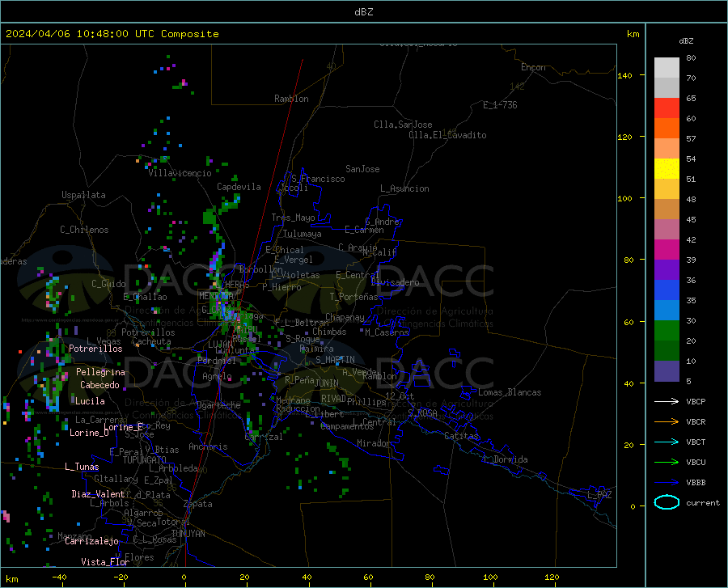728x588 pixels.
Task: Click the Divisadero map label
Action: pos(395,282)
